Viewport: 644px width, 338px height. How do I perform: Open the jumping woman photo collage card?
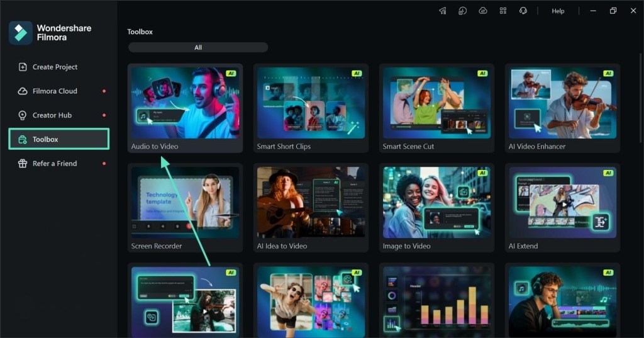(311, 302)
